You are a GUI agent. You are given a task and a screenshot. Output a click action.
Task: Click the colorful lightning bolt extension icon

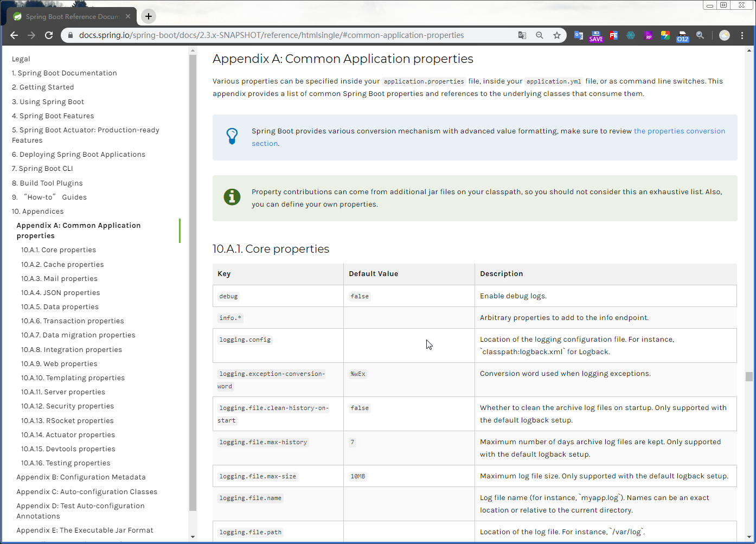665,35
